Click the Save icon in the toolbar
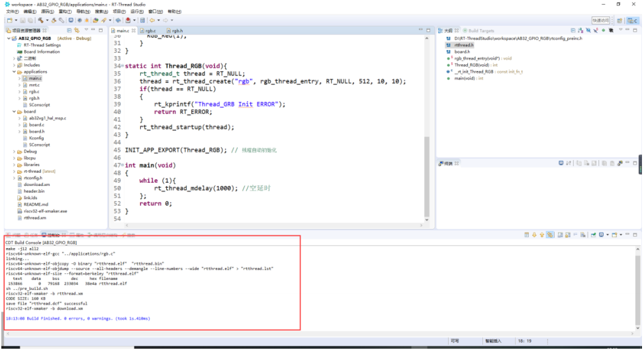Screen dimensions: 644x352 (23, 20)
